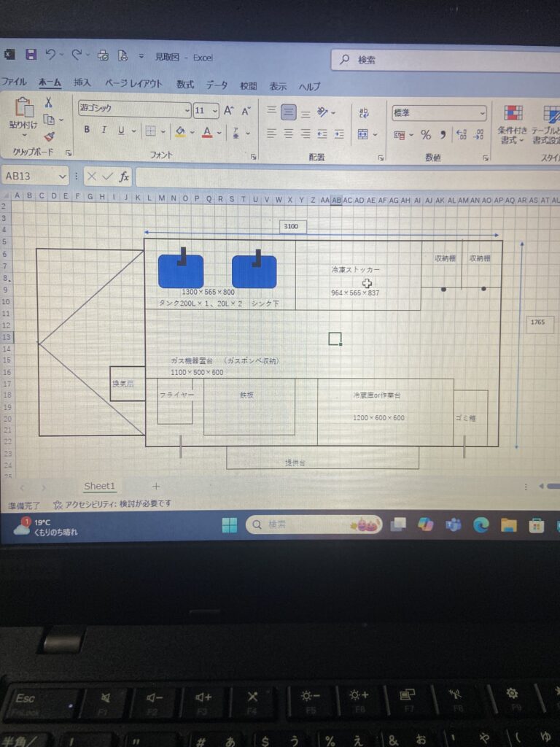560x747 pixels.
Task: Open the フォント font settings dialog launcher
Action: [253, 157]
